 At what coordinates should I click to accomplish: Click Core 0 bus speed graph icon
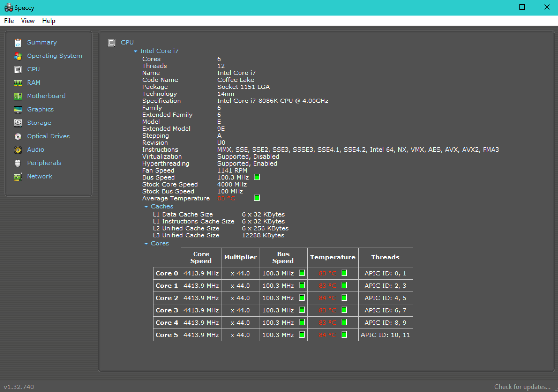click(302, 273)
